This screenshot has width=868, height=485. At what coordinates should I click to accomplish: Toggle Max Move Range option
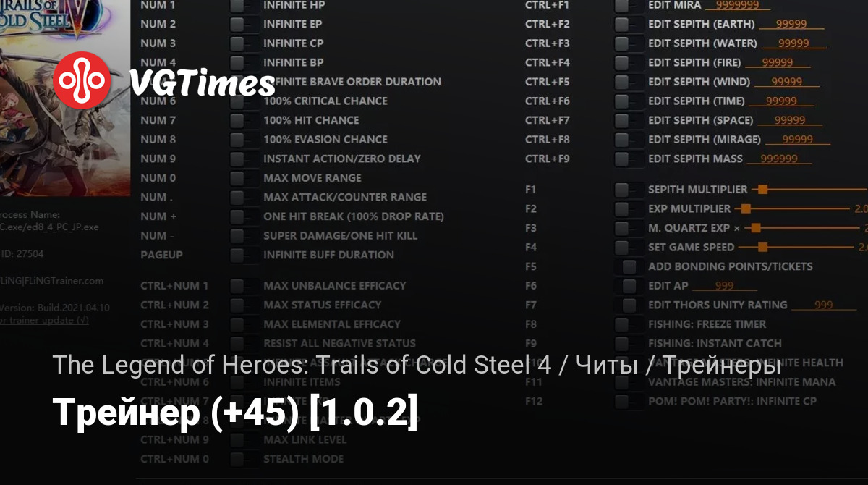tap(237, 178)
